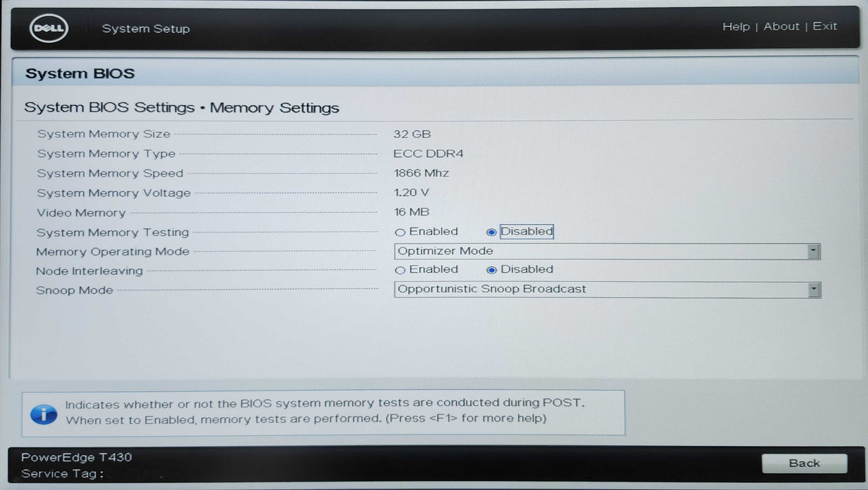Open the Help link

click(x=736, y=27)
